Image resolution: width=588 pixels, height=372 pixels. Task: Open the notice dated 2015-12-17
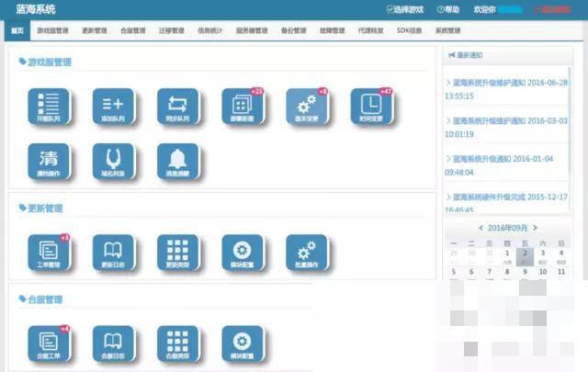pyautogui.click(x=506, y=202)
